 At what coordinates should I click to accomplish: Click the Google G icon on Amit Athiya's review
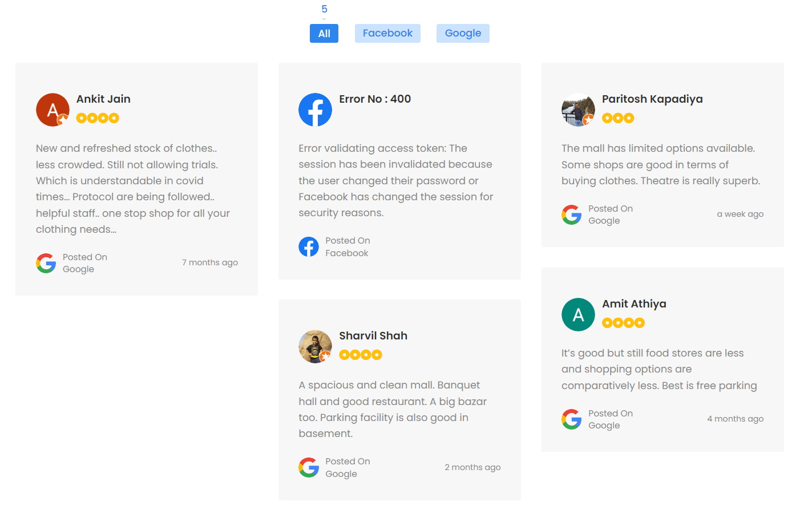tap(571, 419)
